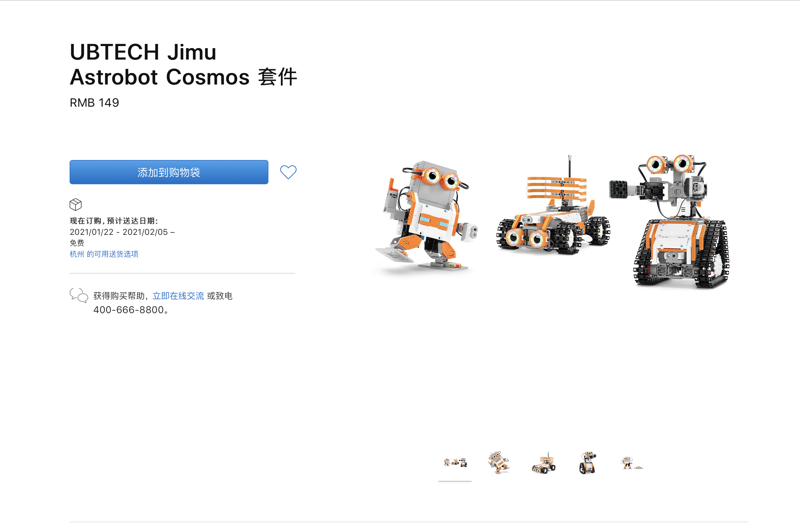This screenshot has width=800, height=532.
Task: Click the 免费 free shipping label
Action: tap(77, 243)
